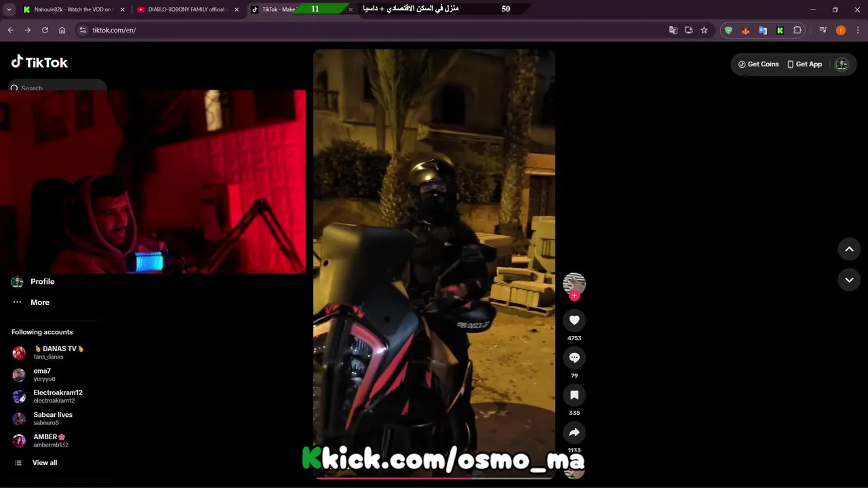868x488 pixels.
Task: Click Get App button
Action: [x=804, y=64]
